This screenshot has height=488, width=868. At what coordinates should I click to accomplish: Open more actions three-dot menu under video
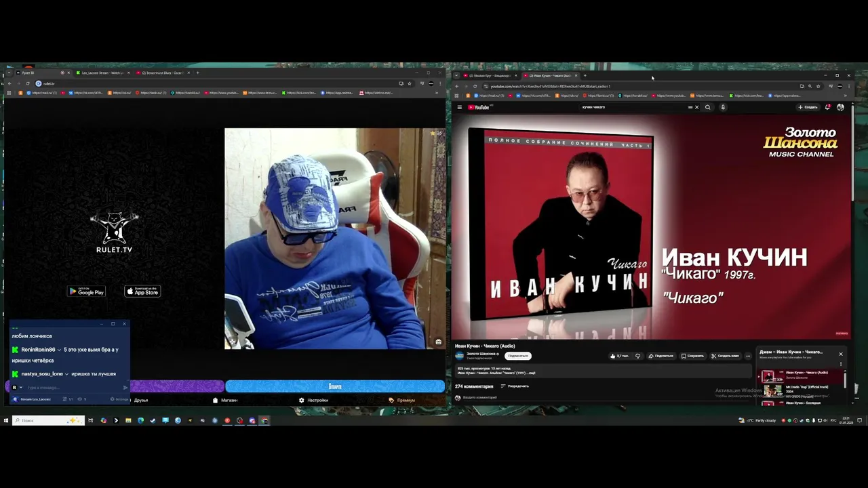(x=748, y=356)
